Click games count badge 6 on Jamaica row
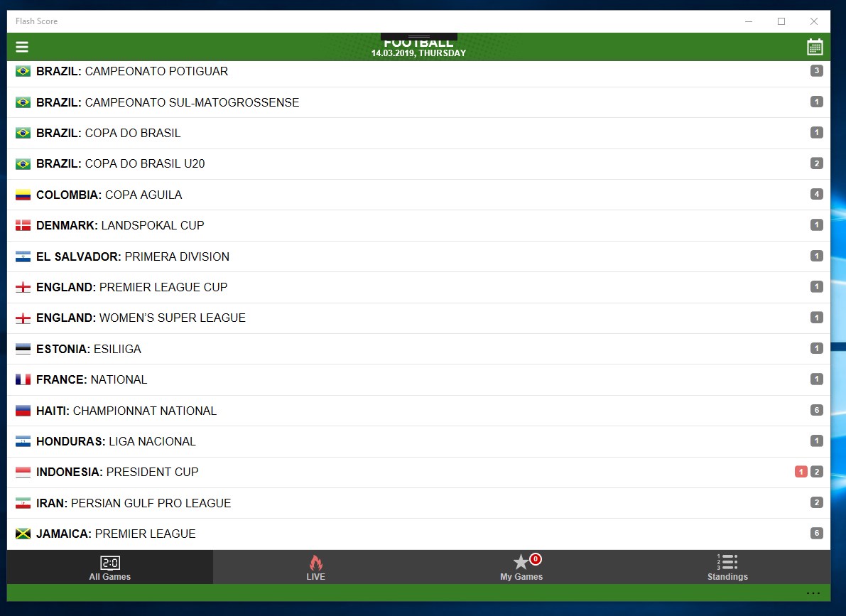 (817, 534)
